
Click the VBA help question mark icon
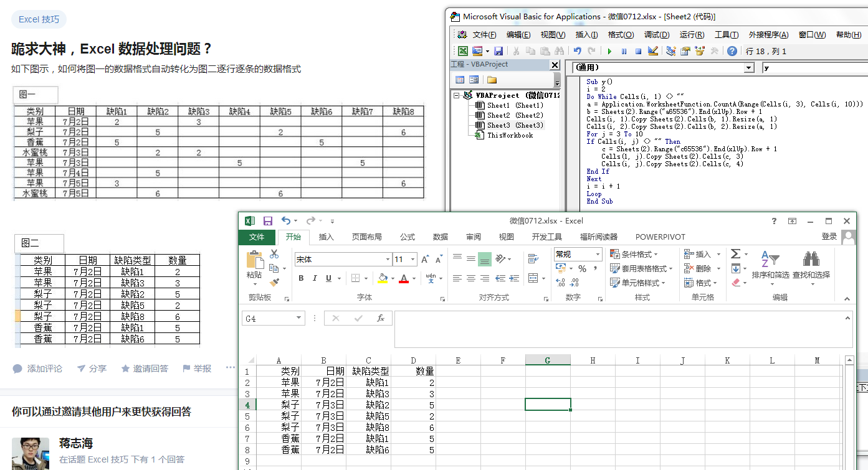coord(732,51)
